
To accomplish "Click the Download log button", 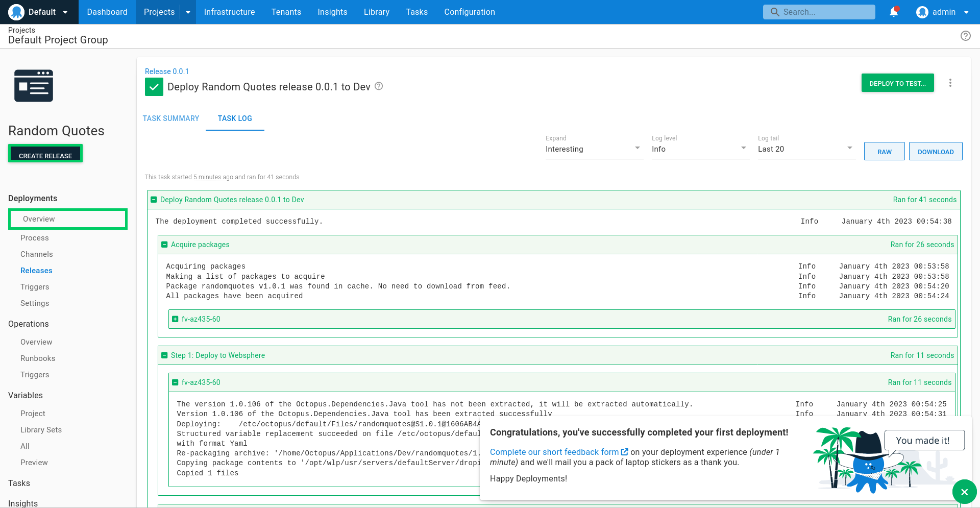I will [x=936, y=152].
